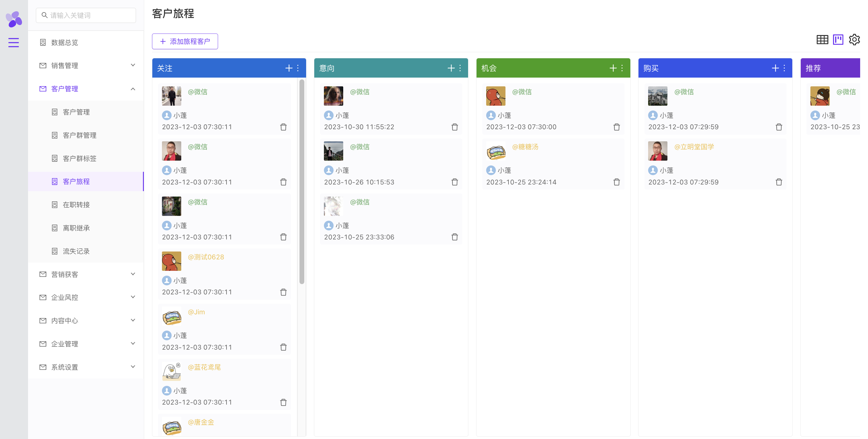Open 离职继承 submenu item

point(86,228)
